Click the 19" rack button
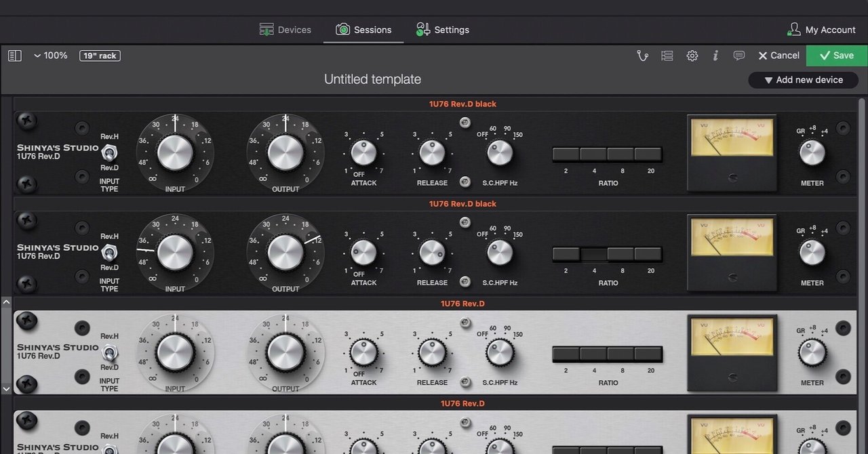Image resolution: width=868 pixels, height=454 pixels. (x=100, y=56)
